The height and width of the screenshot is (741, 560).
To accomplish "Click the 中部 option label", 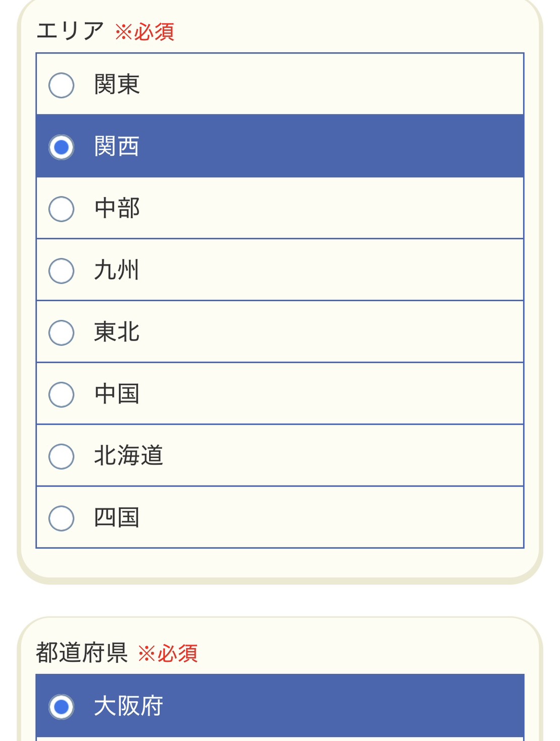I will (x=117, y=209).
